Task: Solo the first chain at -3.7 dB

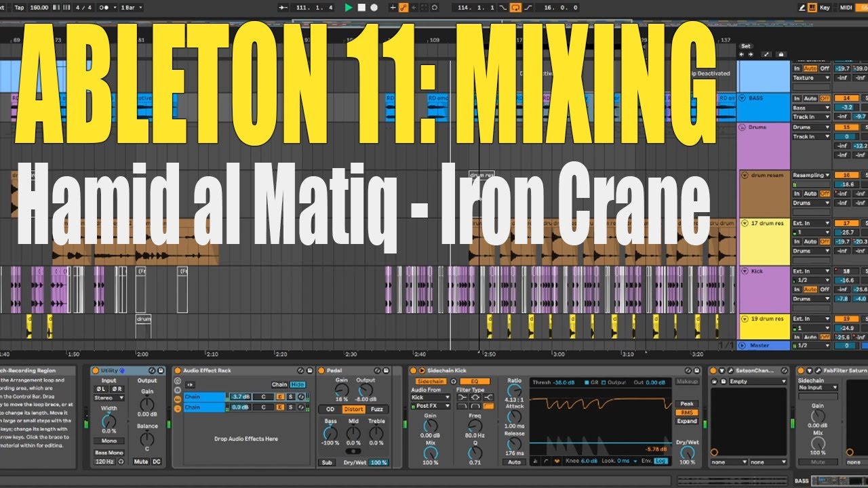Action: pyautogui.click(x=291, y=396)
